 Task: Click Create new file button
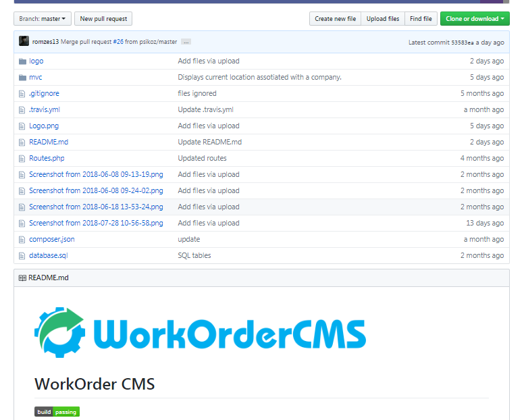pyautogui.click(x=335, y=19)
